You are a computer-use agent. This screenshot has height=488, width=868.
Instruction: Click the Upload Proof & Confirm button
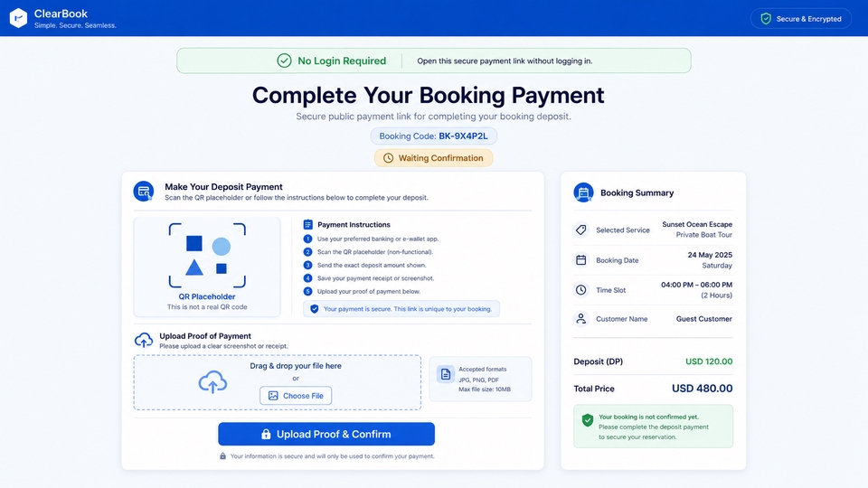pos(326,435)
